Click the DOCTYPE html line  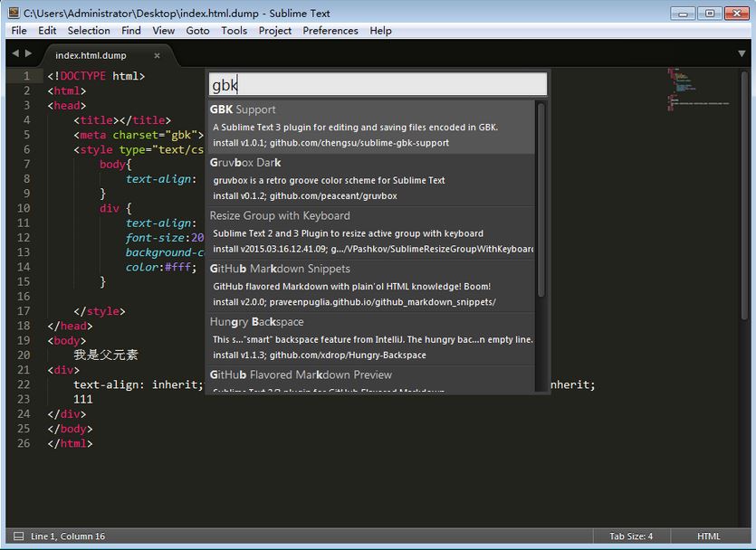(96, 76)
